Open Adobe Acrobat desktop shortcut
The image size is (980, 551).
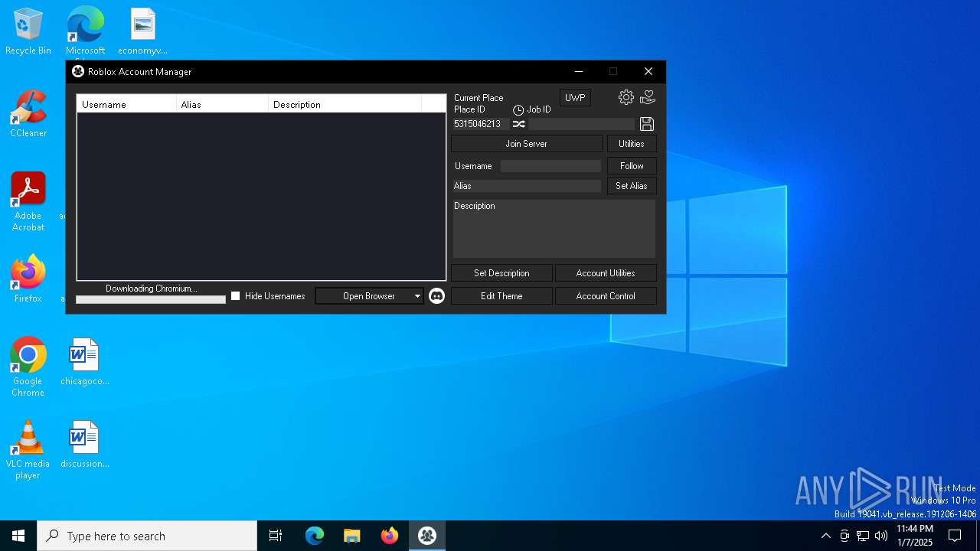click(x=28, y=202)
